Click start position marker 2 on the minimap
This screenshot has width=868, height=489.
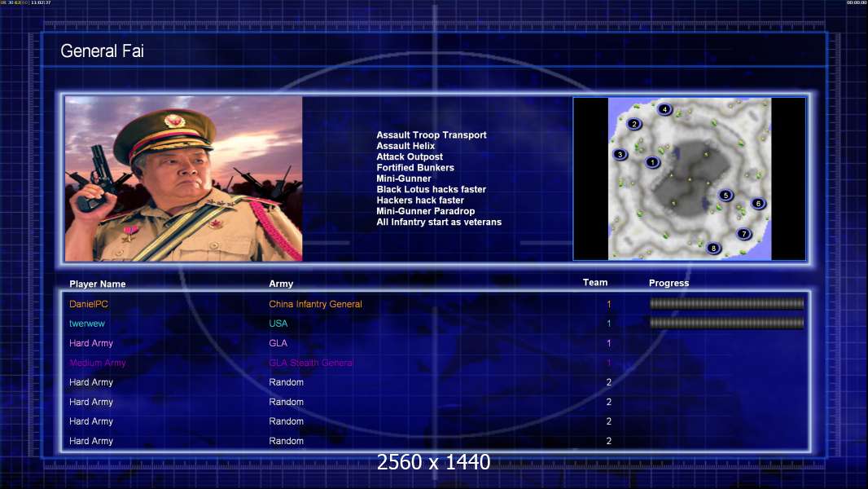tap(634, 124)
